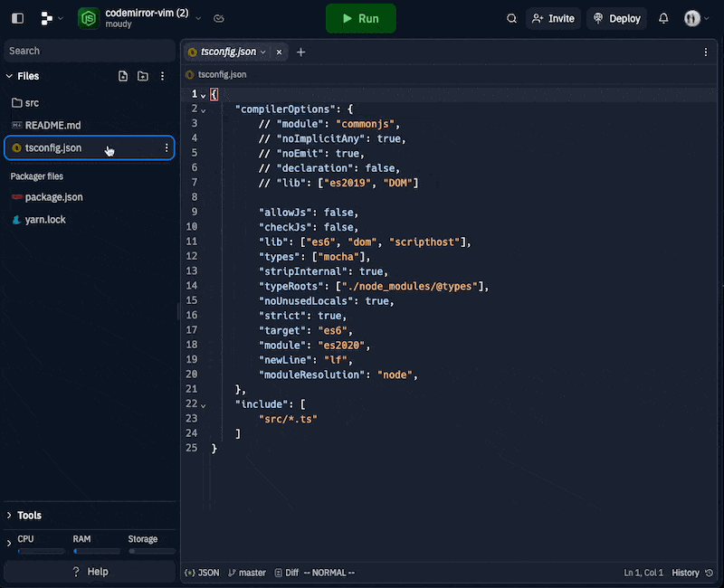Click the Invite button
The width and height of the screenshot is (724, 588).
point(553,18)
